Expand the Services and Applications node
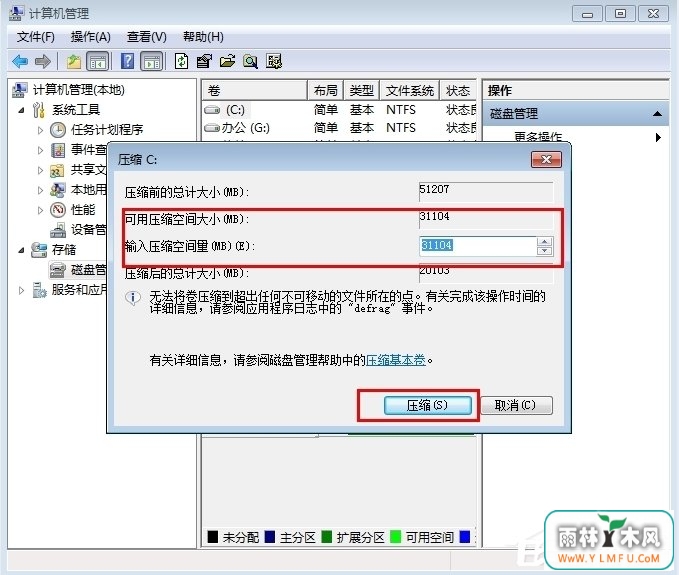The width and height of the screenshot is (679, 575). 21,290
